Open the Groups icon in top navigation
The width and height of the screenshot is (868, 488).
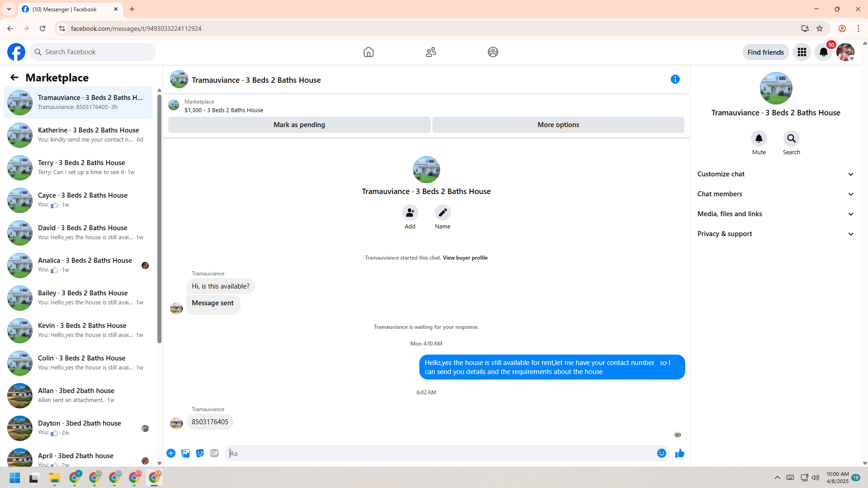point(493,52)
